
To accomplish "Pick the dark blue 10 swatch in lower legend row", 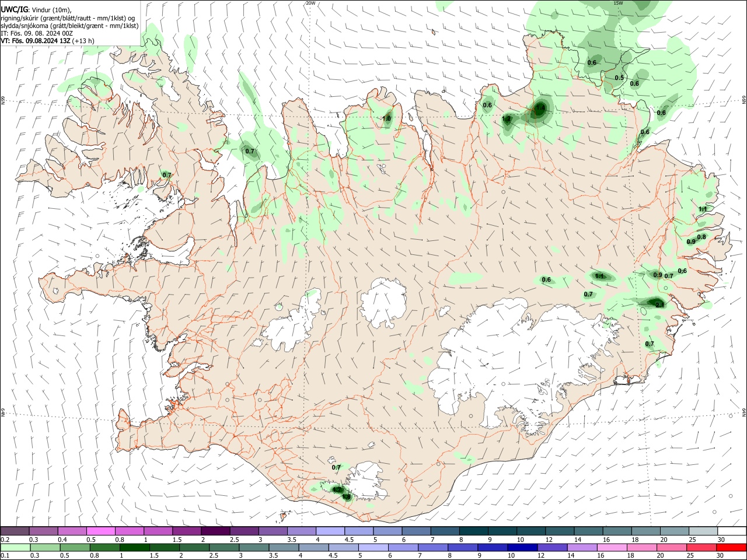I will (x=522, y=548).
